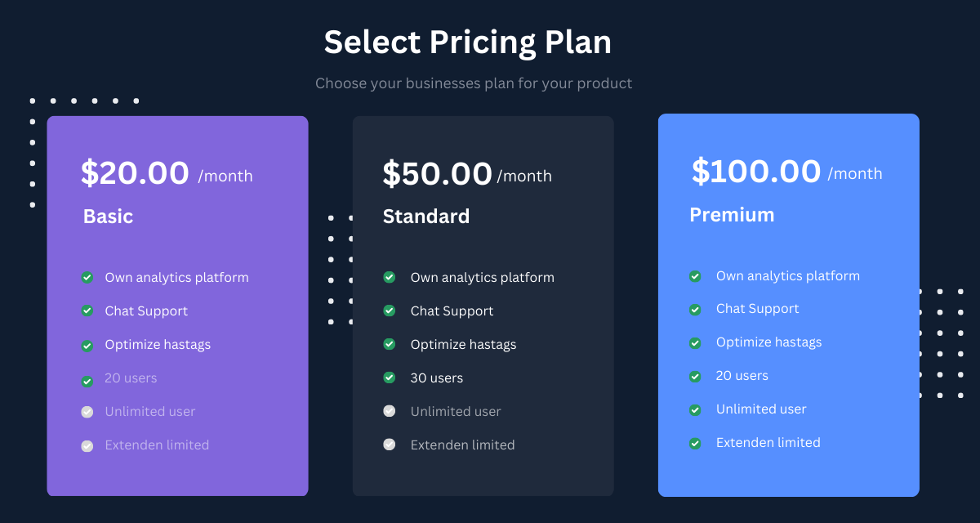Click the Standard plan title
The image size is (980, 523).
pyautogui.click(x=426, y=217)
